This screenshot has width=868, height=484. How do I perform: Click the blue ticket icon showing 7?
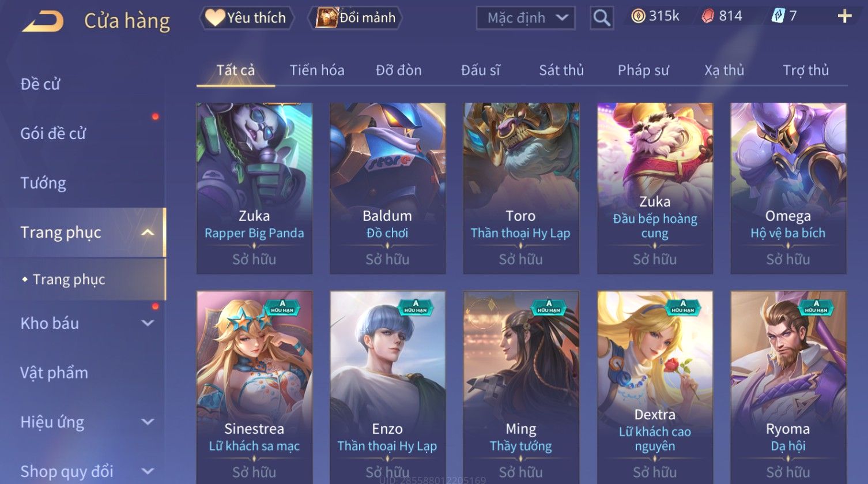tap(778, 16)
